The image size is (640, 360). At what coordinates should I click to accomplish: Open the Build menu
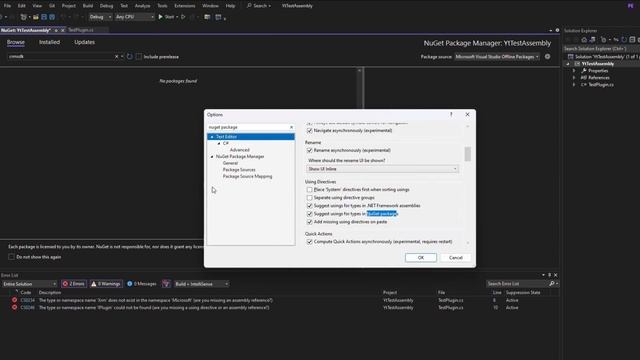tap(88, 6)
